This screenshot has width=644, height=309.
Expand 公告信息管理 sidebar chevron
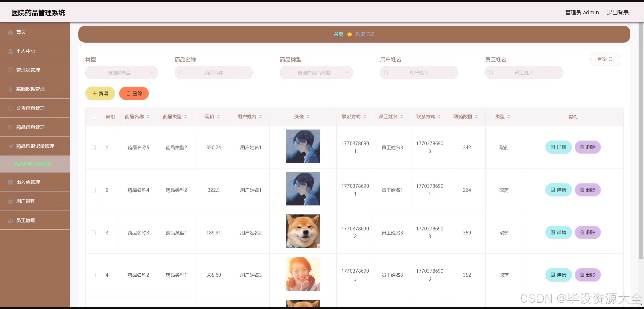click(x=62, y=108)
